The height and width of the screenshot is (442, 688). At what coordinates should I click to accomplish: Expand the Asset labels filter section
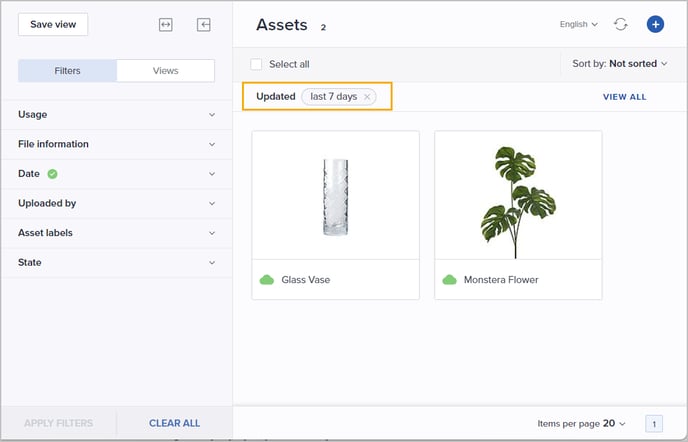pos(117,233)
